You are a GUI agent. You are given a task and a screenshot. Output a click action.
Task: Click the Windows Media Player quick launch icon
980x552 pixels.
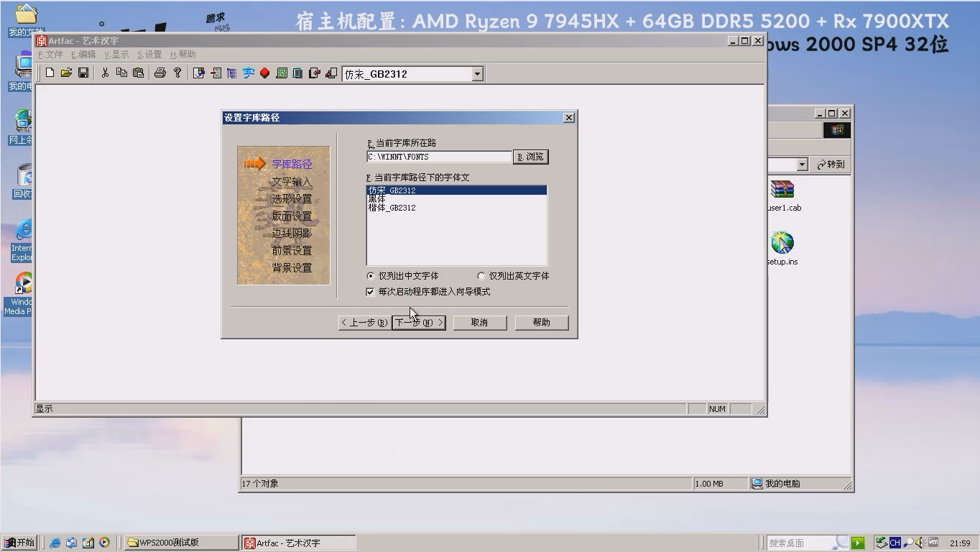pos(104,543)
